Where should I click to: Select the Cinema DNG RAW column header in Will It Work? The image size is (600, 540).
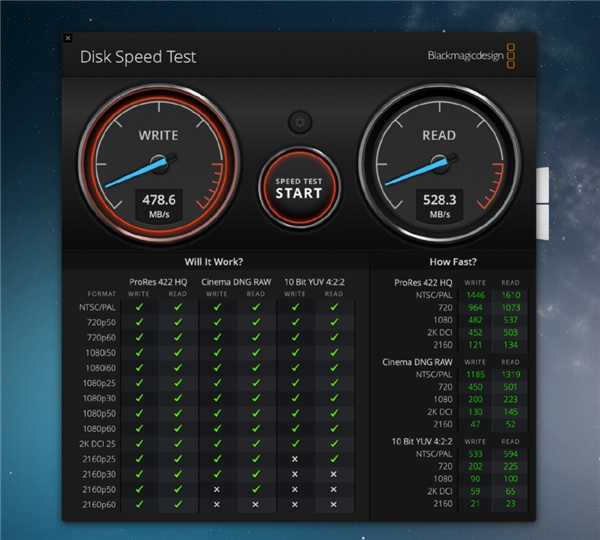[x=236, y=282]
